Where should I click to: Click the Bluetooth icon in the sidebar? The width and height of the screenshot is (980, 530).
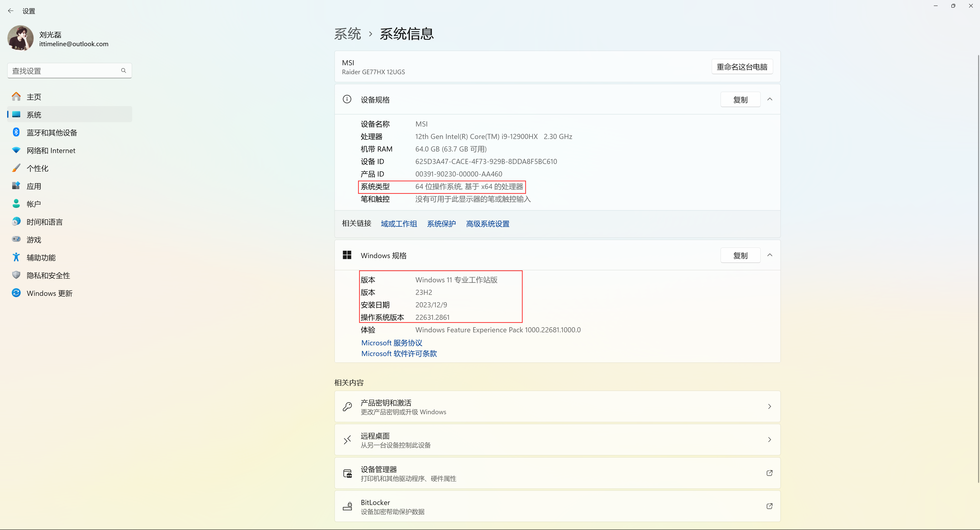16,132
